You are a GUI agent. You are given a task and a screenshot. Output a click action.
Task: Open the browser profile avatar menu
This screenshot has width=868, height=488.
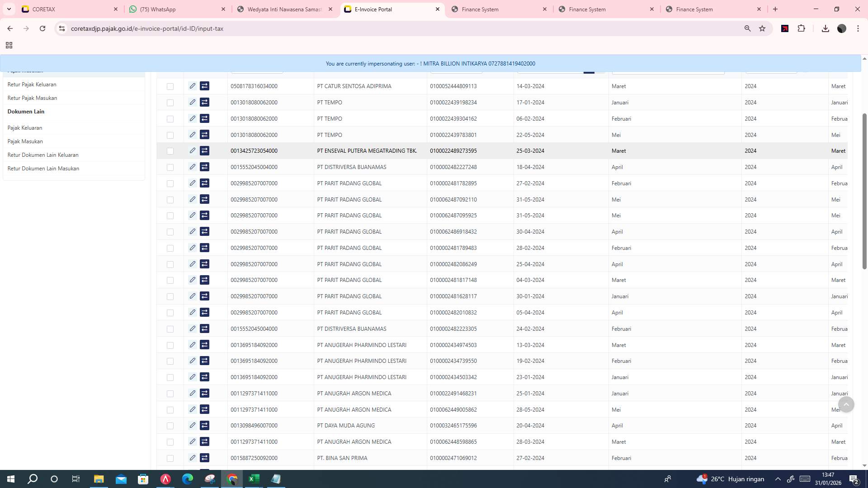pyautogui.click(x=842, y=28)
